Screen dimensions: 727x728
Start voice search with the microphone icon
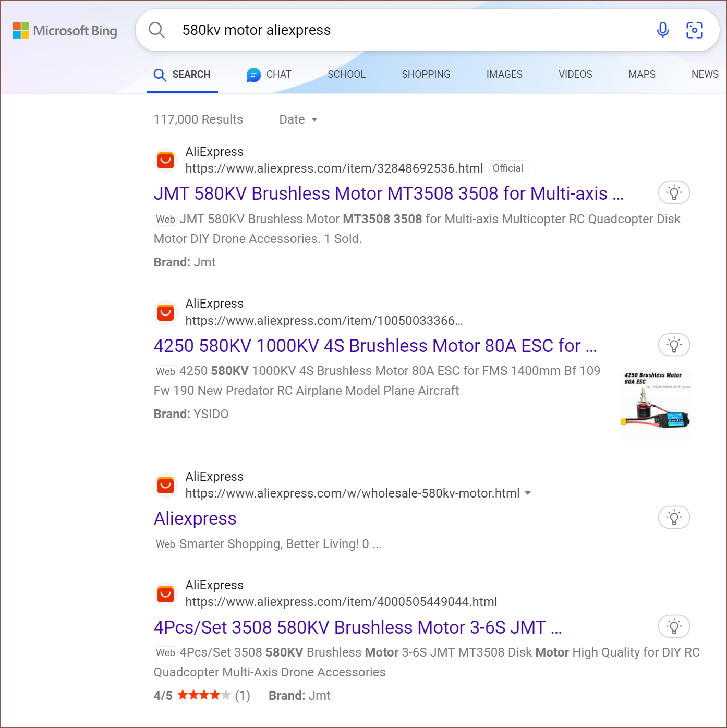click(x=663, y=30)
